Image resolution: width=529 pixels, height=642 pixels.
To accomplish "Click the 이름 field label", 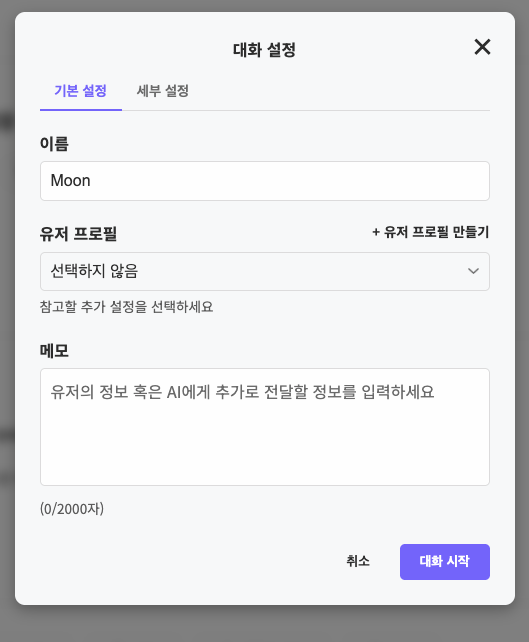I will (54, 144).
